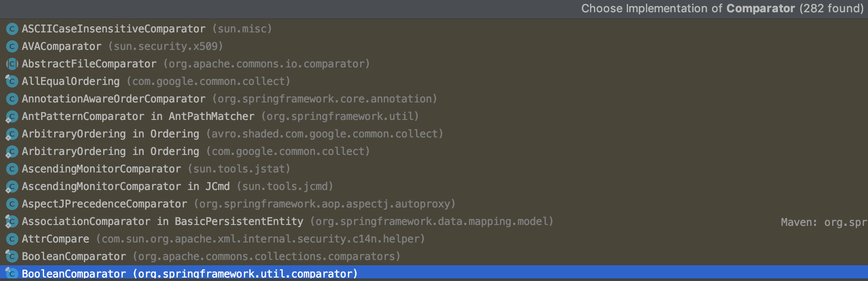Click the AntPatternComparator inner class icon

click(x=12, y=116)
